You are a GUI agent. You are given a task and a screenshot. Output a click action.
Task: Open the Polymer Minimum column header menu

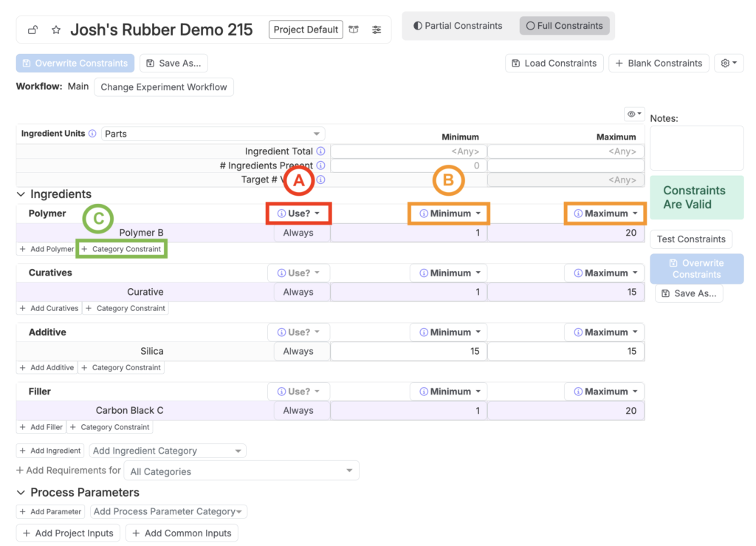coord(450,214)
